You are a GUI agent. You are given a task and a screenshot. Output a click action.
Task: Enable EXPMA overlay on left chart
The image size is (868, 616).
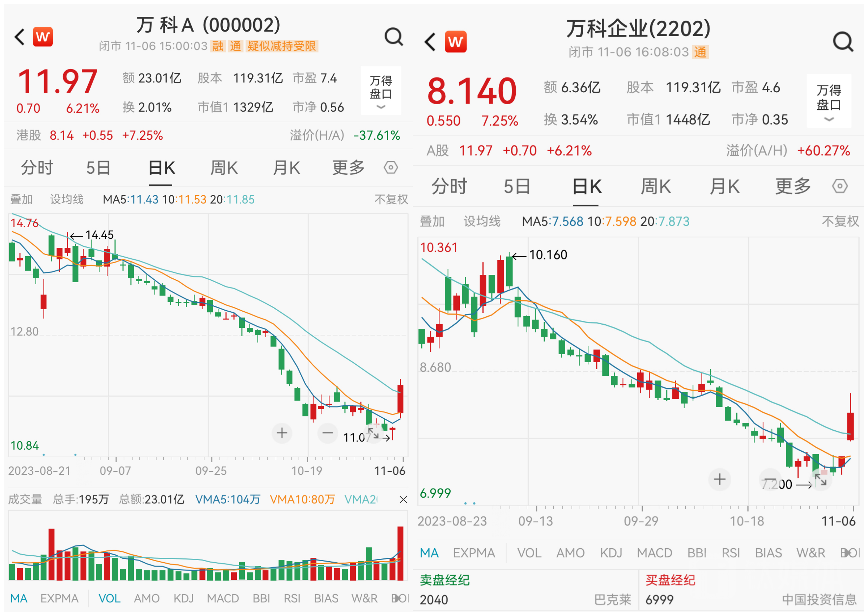pos(59,598)
